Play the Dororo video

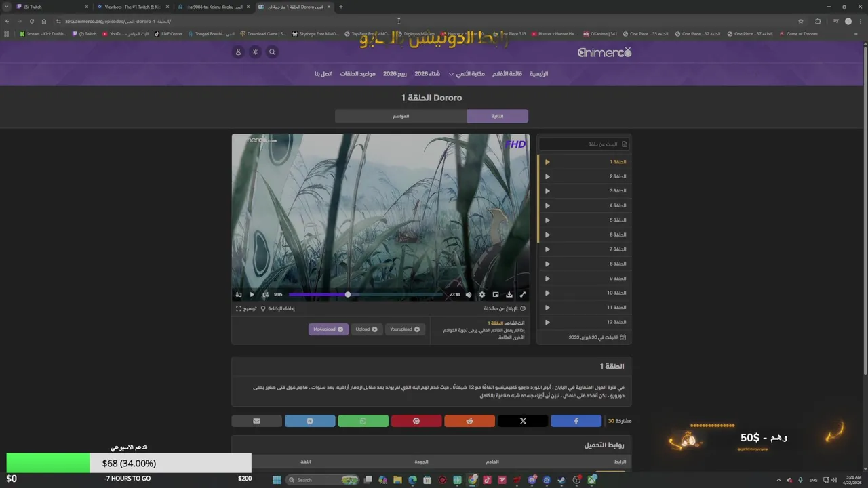point(252,294)
